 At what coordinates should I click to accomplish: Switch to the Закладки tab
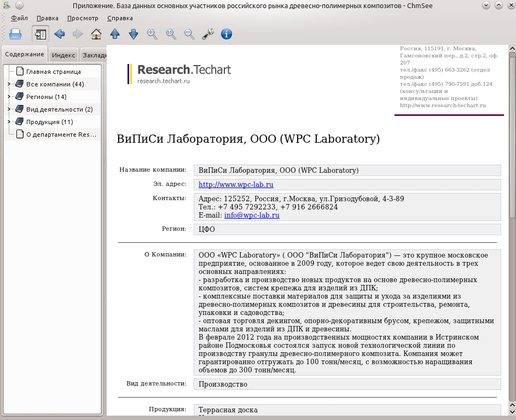(94, 55)
